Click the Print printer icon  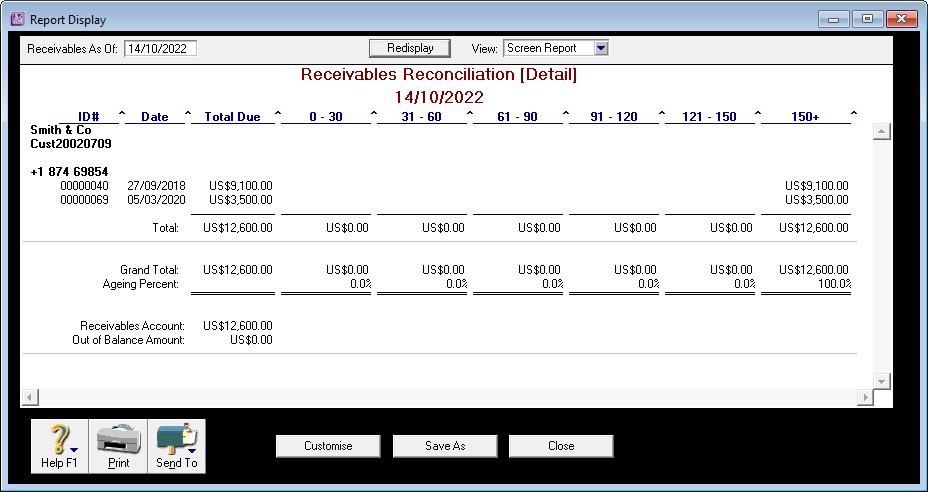tap(118, 440)
